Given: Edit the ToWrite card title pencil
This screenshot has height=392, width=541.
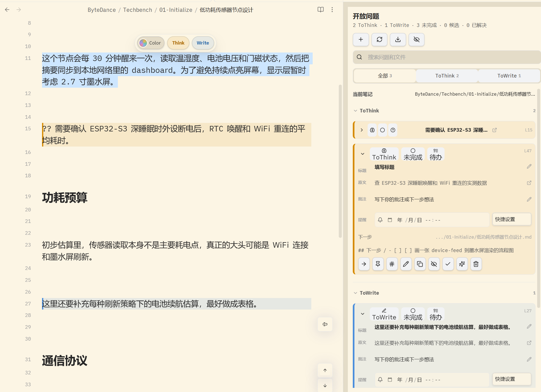Looking at the screenshot, I should (x=529, y=327).
